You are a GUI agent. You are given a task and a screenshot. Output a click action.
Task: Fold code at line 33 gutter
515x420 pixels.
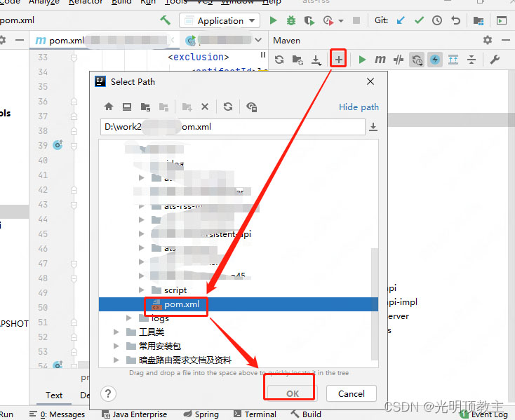coord(74,57)
